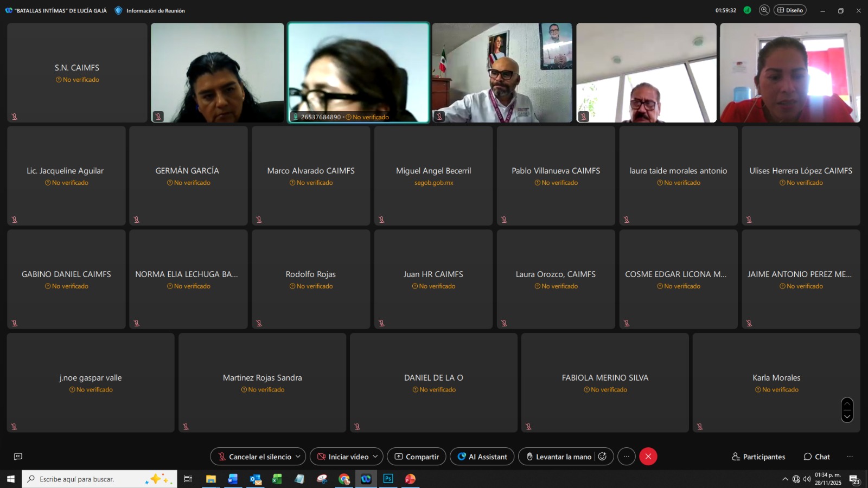
Task: Click the Compartir button
Action: (x=416, y=457)
